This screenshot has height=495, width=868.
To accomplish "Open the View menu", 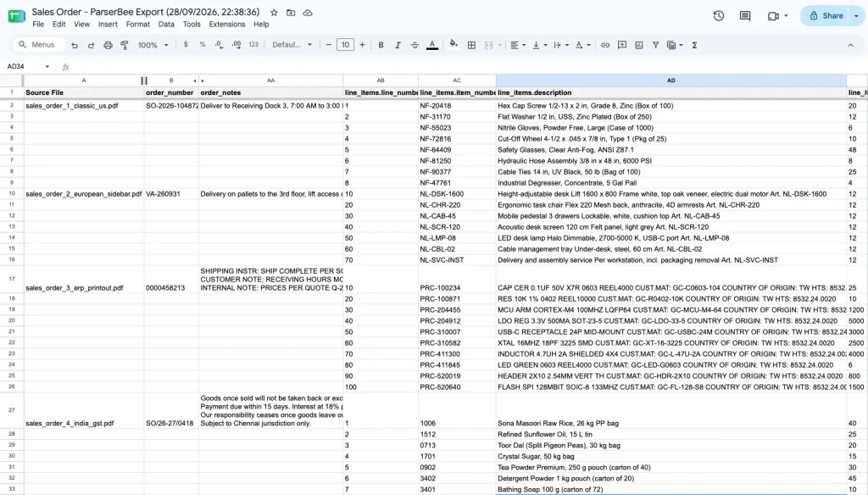I will pos(81,25).
